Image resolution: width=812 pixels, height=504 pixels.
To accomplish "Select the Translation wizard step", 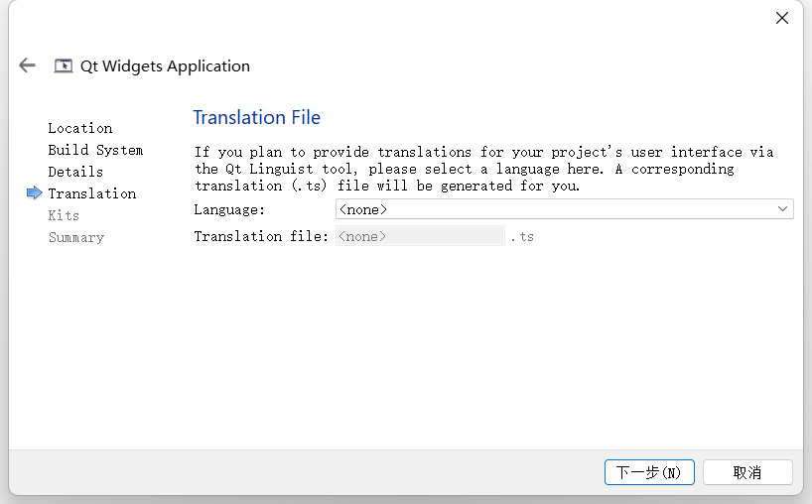I will click(92, 193).
